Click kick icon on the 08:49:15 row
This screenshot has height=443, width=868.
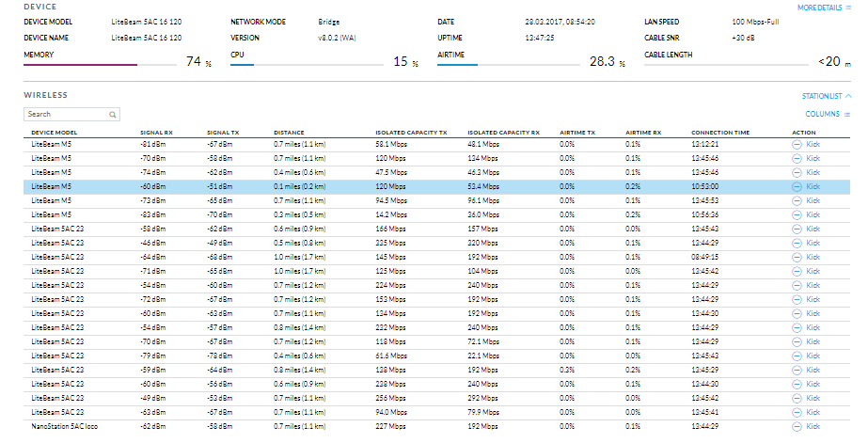tap(797, 257)
